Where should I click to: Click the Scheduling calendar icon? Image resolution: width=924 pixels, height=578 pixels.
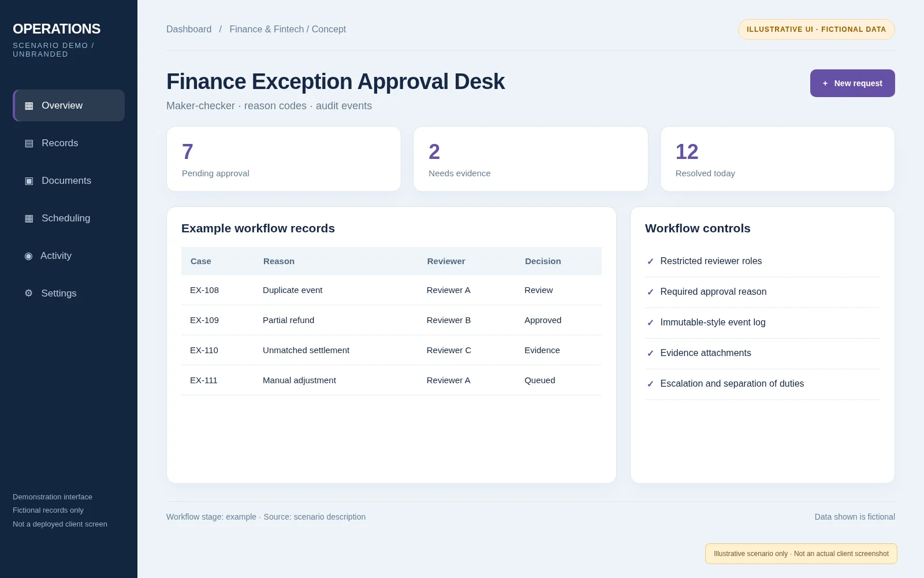coord(29,218)
